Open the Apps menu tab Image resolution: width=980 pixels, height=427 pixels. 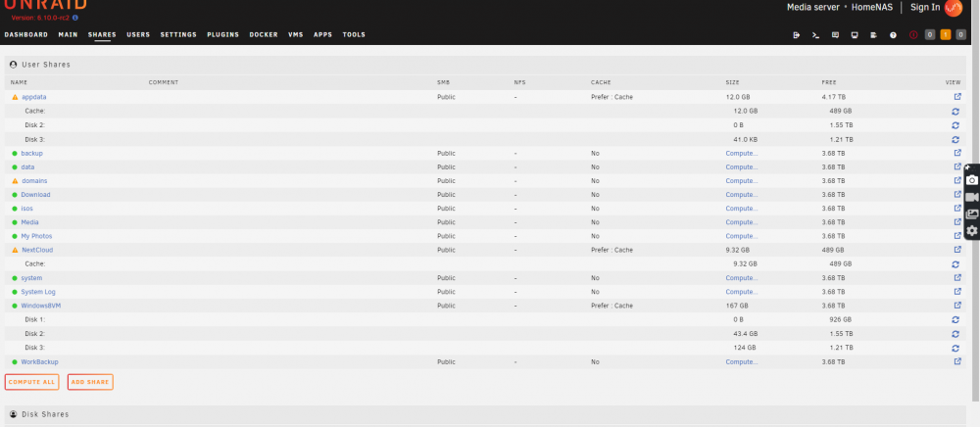(322, 35)
